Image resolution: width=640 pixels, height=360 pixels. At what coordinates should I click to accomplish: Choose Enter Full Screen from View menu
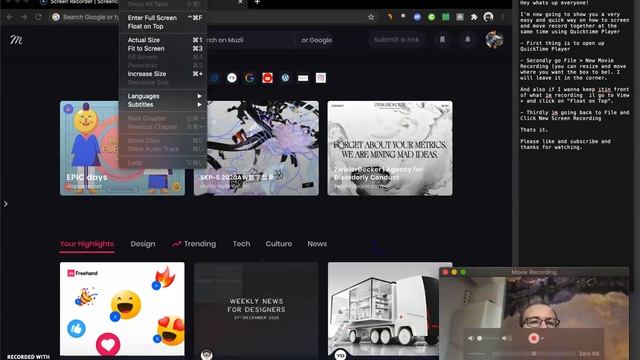(x=164, y=18)
